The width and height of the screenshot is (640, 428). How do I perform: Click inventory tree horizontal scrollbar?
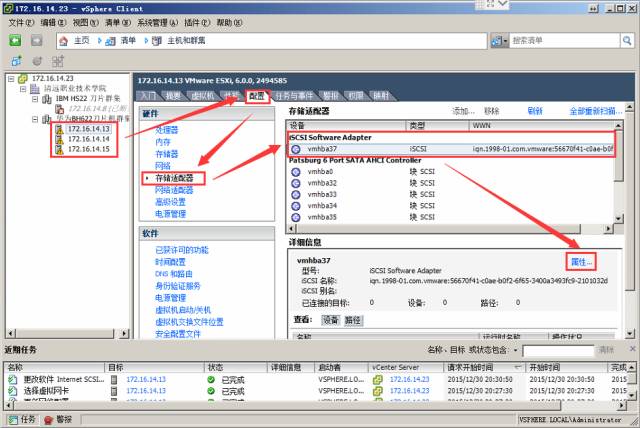pos(67,333)
